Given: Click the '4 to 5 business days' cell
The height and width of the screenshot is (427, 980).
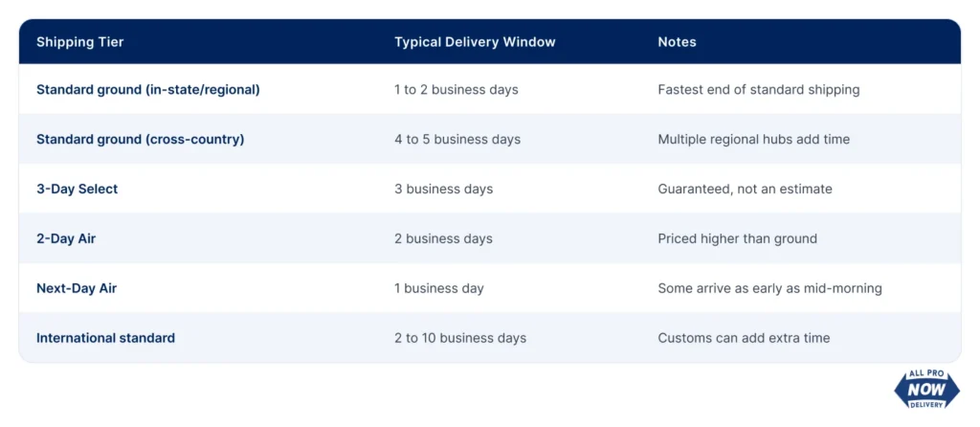Looking at the screenshot, I should point(457,139).
